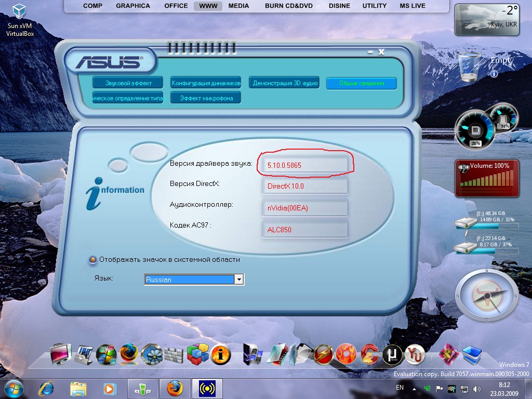Open the red Yu circle dock icon
Image resolution: width=532 pixels, height=399 pixels.
[415, 355]
